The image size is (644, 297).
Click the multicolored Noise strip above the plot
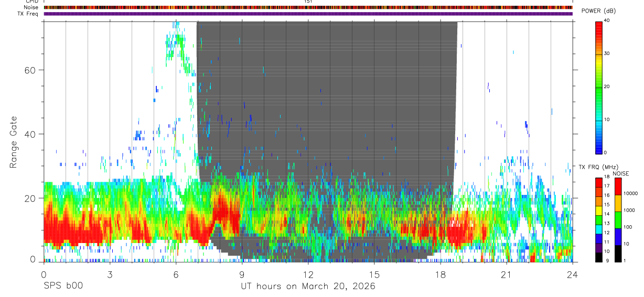tap(308, 7)
